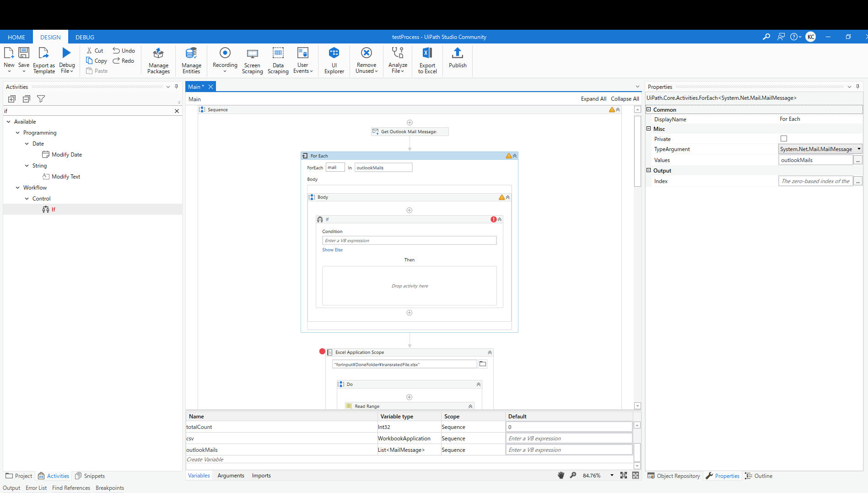Open UI Explorer
The width and height of the screenshot is (868, 493).
[334, 60]
